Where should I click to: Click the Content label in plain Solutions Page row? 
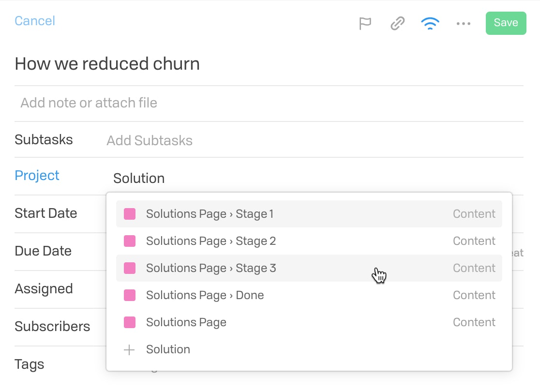474,322
